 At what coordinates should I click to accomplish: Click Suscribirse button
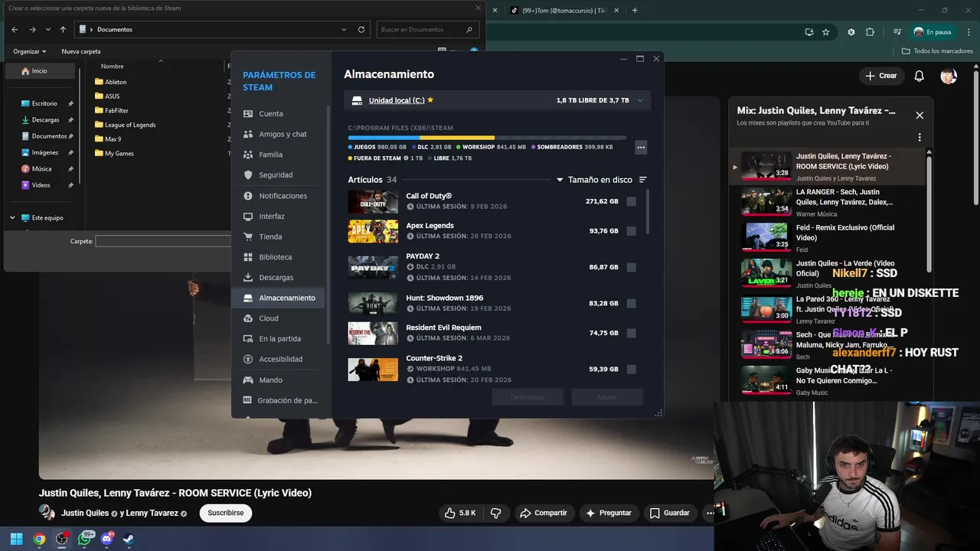pos(226,513)
